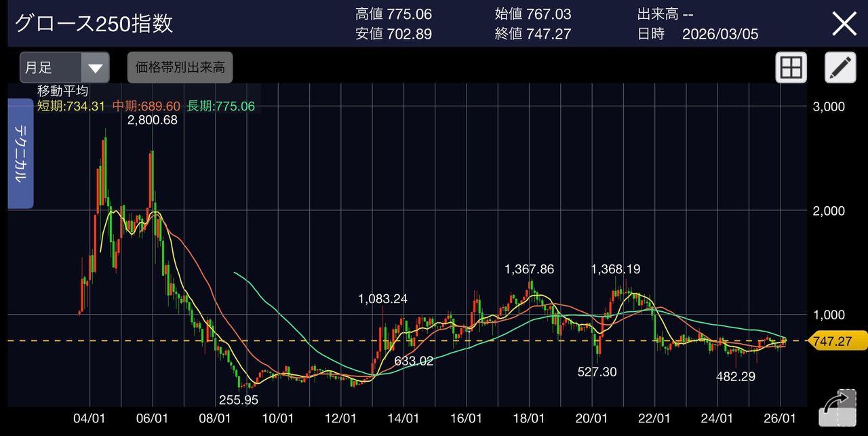This screenshot has height=436, width=868.
Task: Select the 14/01 date on time axis
Action: pos(405,418)
